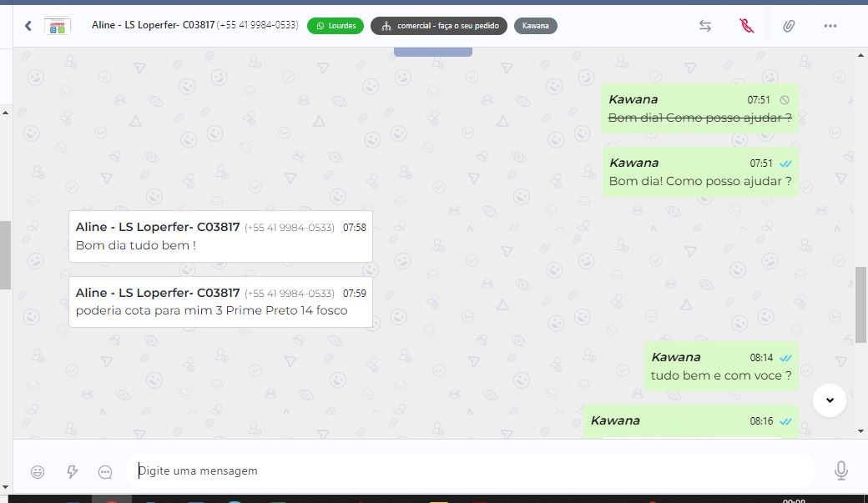
Task: Open quick replies lightning bolt icon
Action: tap(72, 471)
